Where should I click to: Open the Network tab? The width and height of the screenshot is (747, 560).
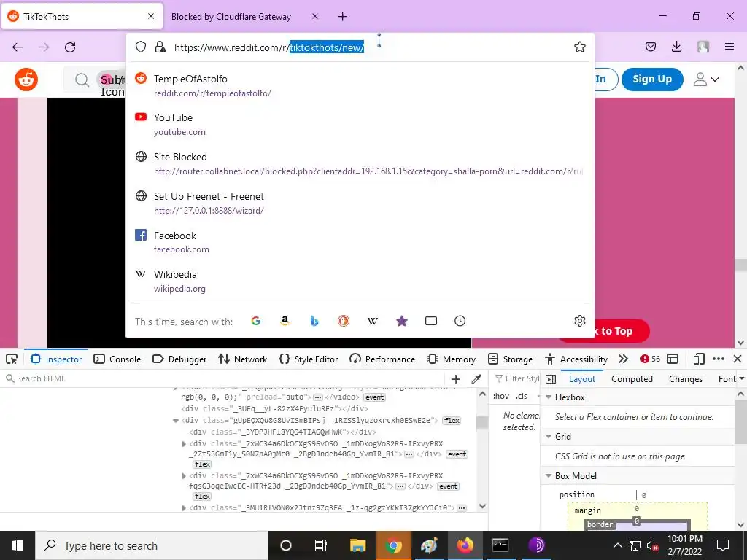coord(242,359)
